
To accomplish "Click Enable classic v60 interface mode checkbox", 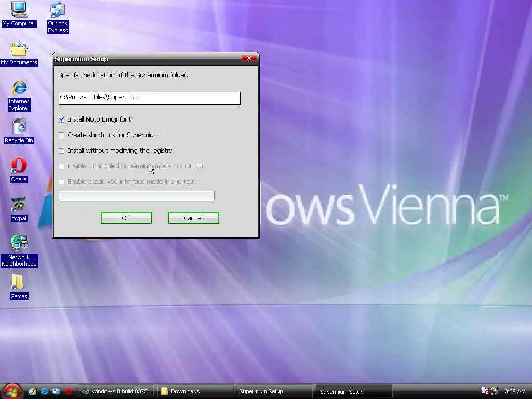I will (61, 182).
